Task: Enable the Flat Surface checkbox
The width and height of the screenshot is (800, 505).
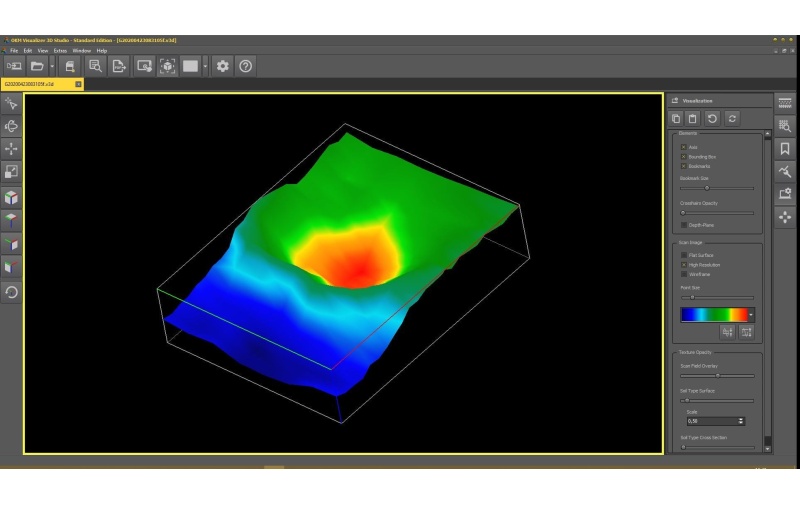Action: coord(684,255)
